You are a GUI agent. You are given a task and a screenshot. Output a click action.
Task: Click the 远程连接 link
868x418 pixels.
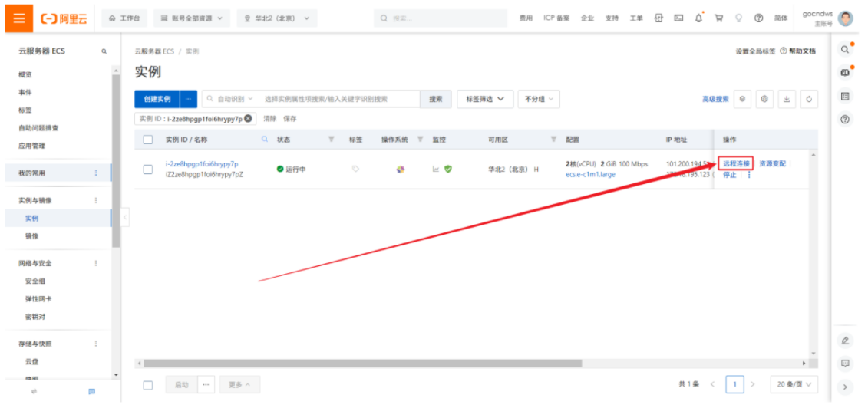pos(736,163)
